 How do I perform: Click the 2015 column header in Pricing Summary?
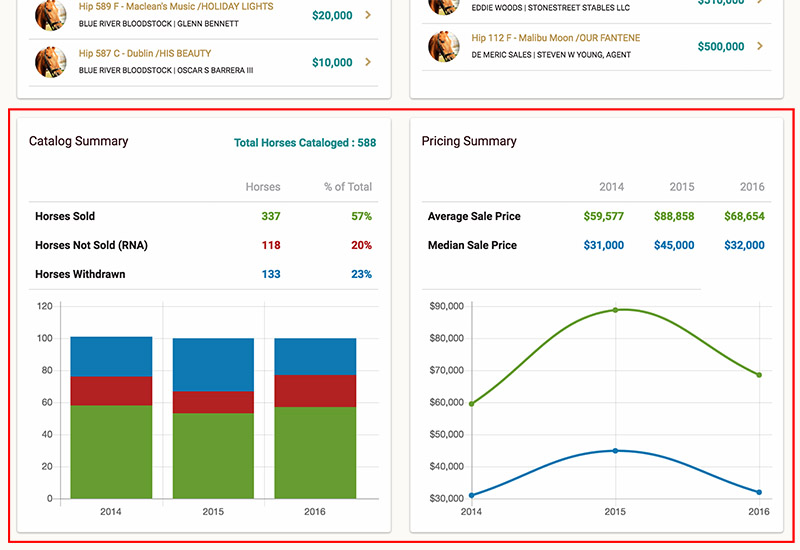(x=682, y=187)
